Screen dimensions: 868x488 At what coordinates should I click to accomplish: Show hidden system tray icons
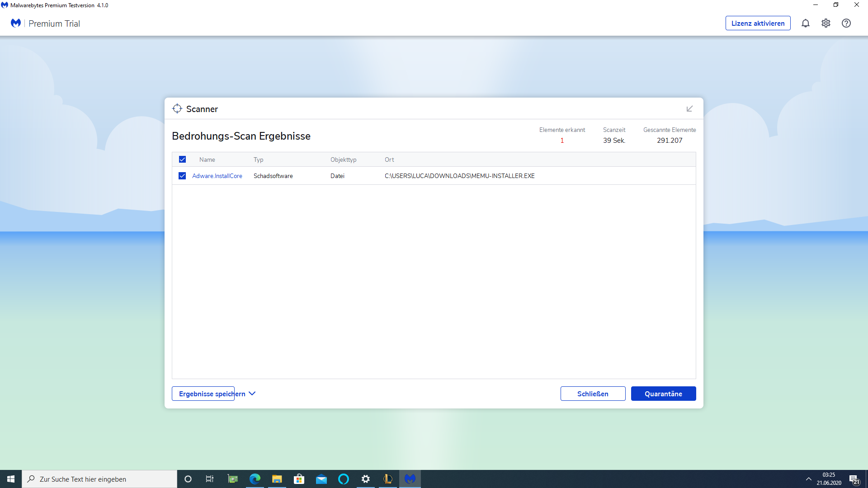point(808,479)
